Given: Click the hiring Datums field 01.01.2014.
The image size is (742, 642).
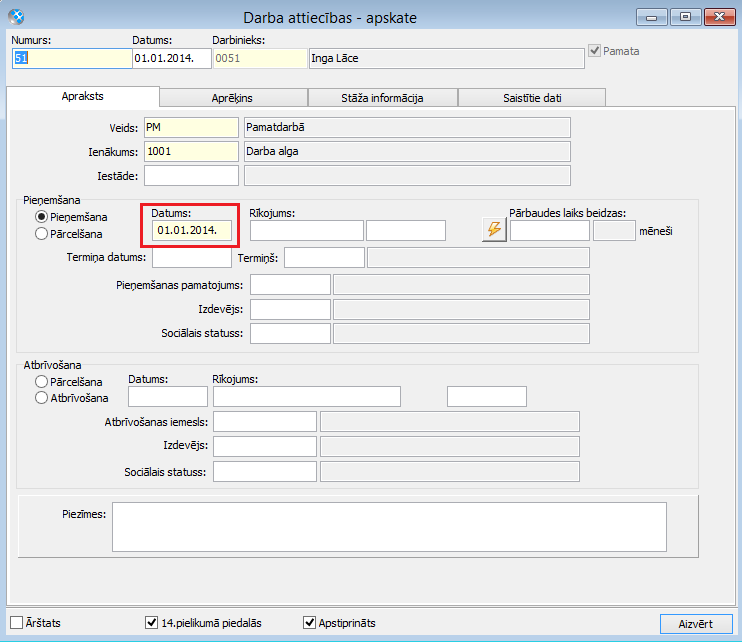Looking at the screenshot, I should pyautogui.click(x=192, y=230).
